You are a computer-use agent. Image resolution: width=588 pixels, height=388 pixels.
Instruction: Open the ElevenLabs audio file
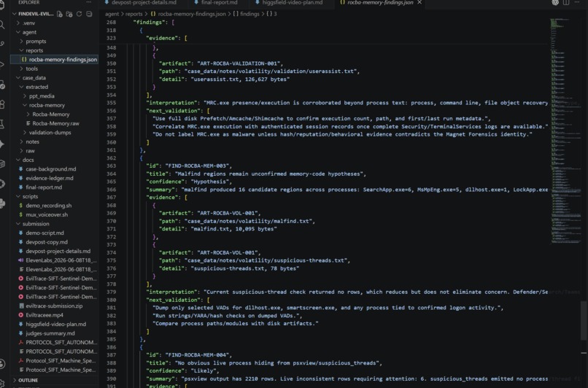pos(55,260)
